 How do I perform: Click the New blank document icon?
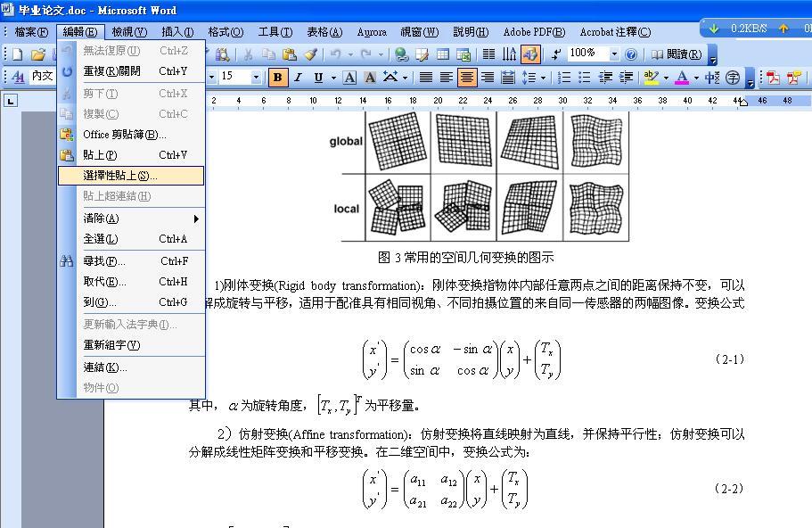point(17,54)
